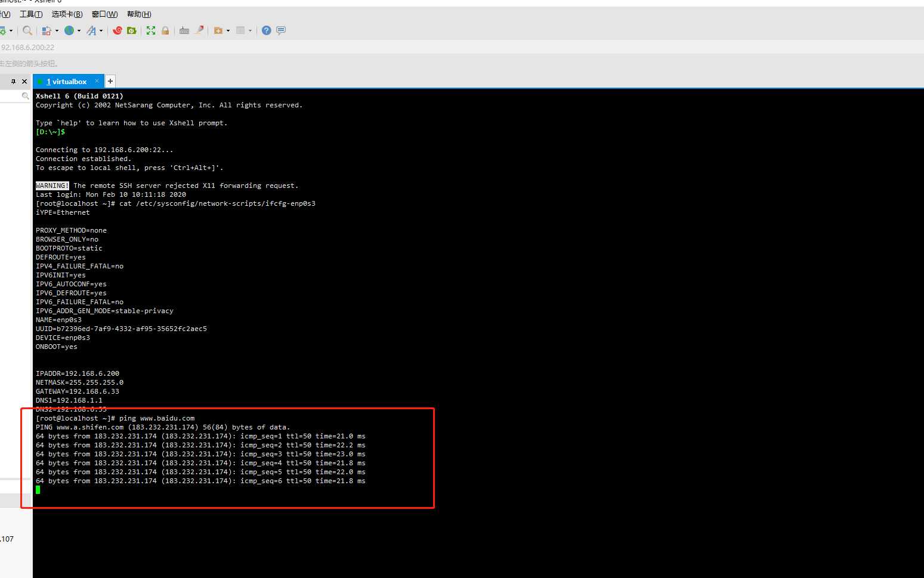Open the 帮助(H) menu
This screenshot has width=924, height=578.
pos(139,14)
